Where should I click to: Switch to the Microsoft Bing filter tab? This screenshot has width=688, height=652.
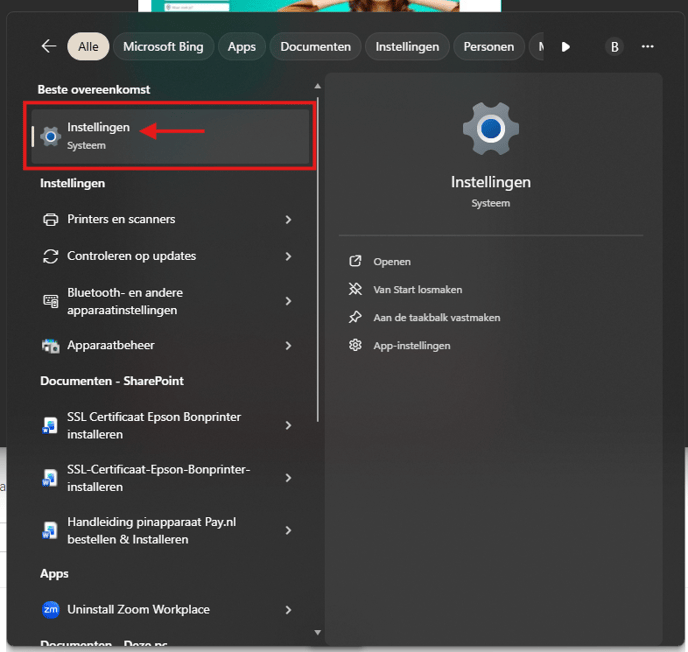point(165,46)
